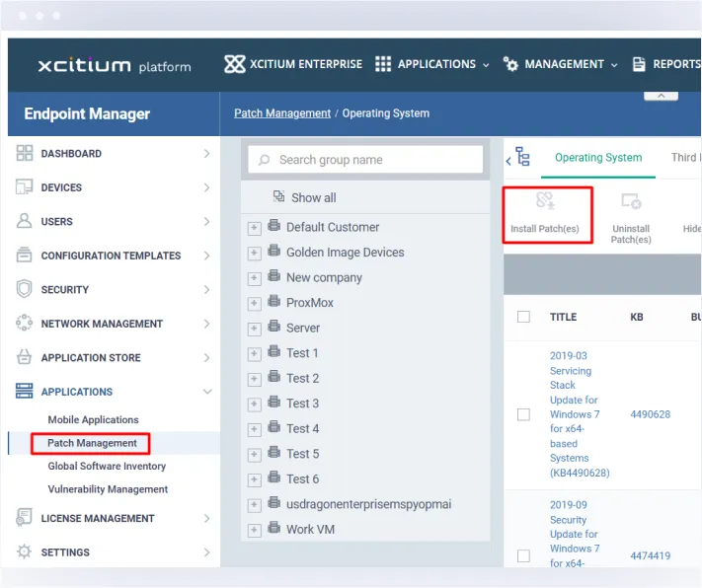This screenshot has height=588, width=702.
Task: Select the ProxMox group in tree
Action: (x=309, y=303)
